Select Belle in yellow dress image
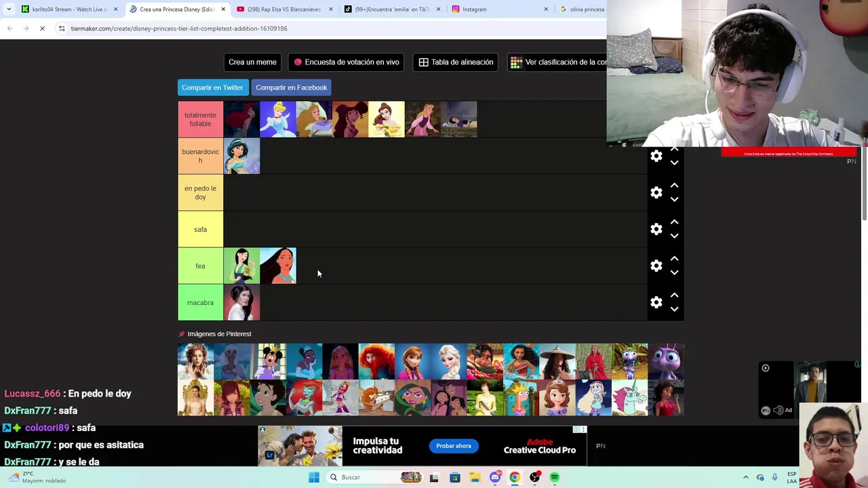The image size is (868, 488). 387,119
